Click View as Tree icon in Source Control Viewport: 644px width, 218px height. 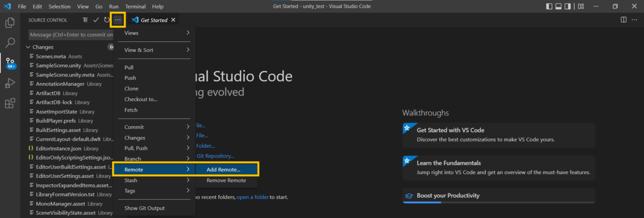point(85,20)
